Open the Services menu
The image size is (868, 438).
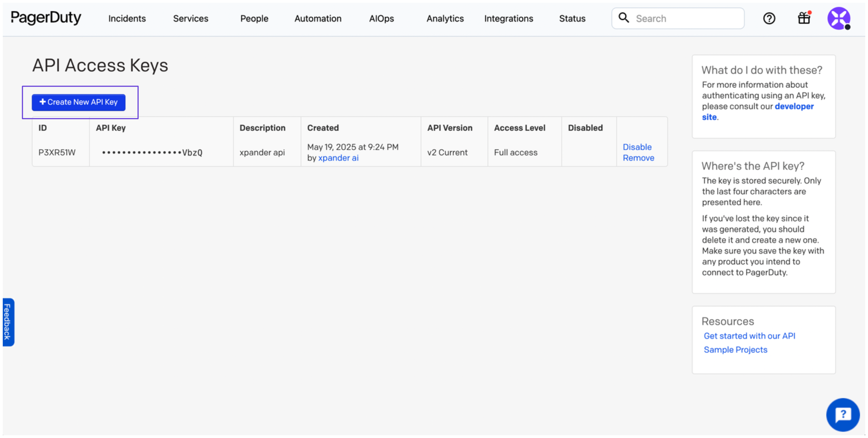191,18
